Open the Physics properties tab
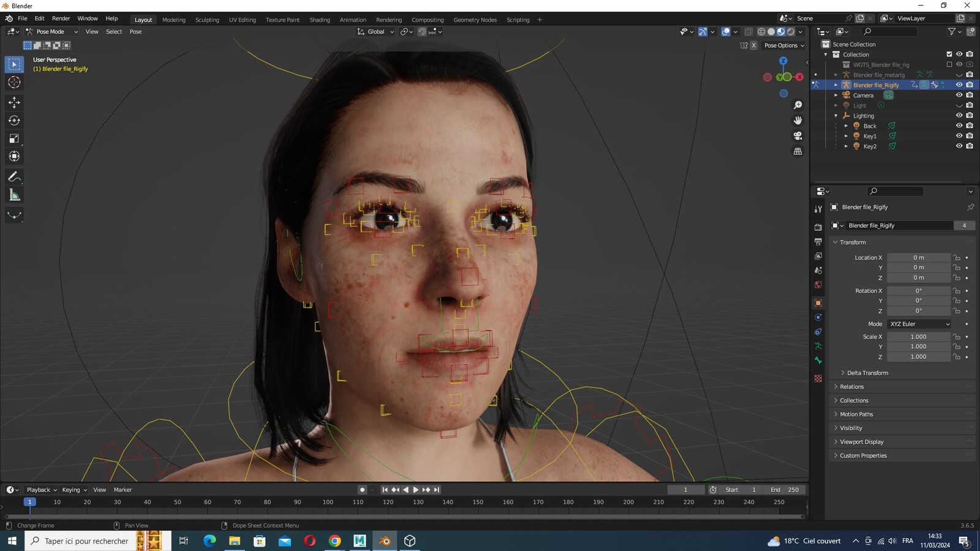 pyautogui.click(x=818, y=317)
